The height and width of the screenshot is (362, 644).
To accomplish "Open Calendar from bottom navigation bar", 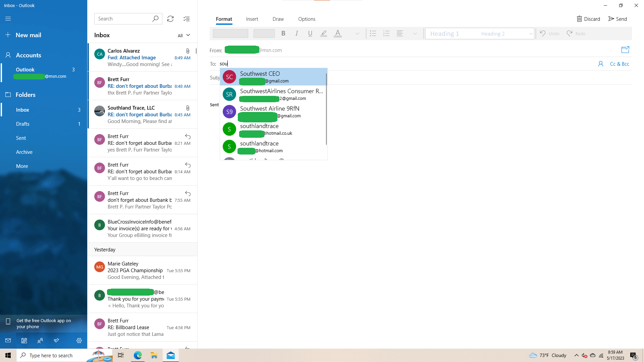I will 24,341.
